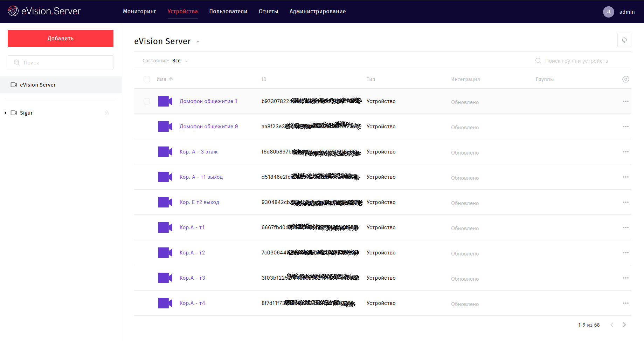
Task: Sort by Имя column
Action: click(165, 79)
